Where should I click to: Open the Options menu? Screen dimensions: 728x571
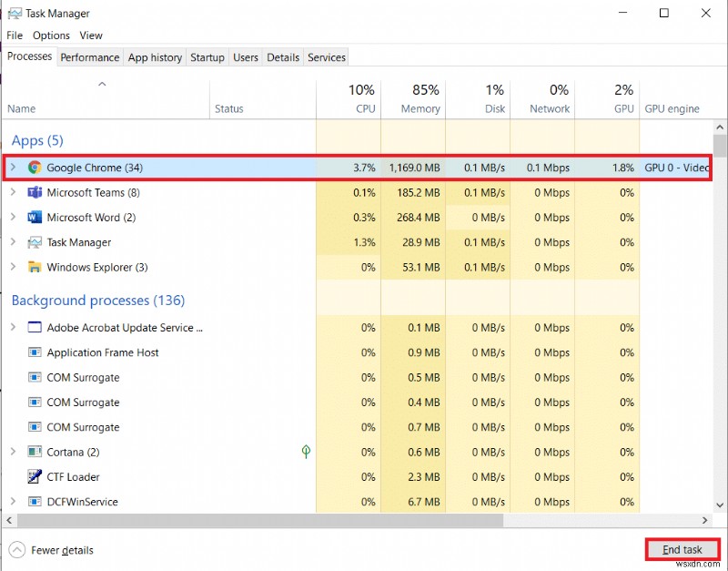point(51,36)
